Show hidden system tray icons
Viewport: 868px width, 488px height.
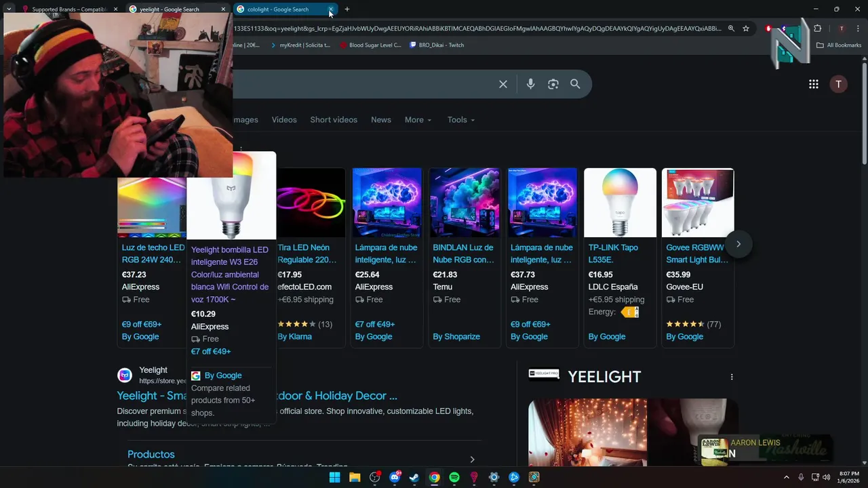point(787,477)
